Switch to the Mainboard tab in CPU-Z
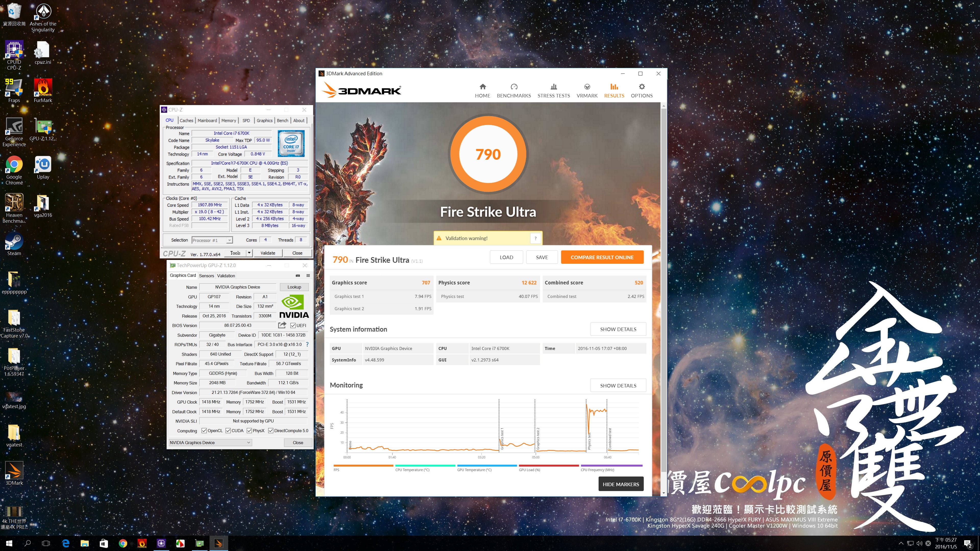The height and width of the screenshot is (551, 980). pyautogui.click(x=207, y=121)
